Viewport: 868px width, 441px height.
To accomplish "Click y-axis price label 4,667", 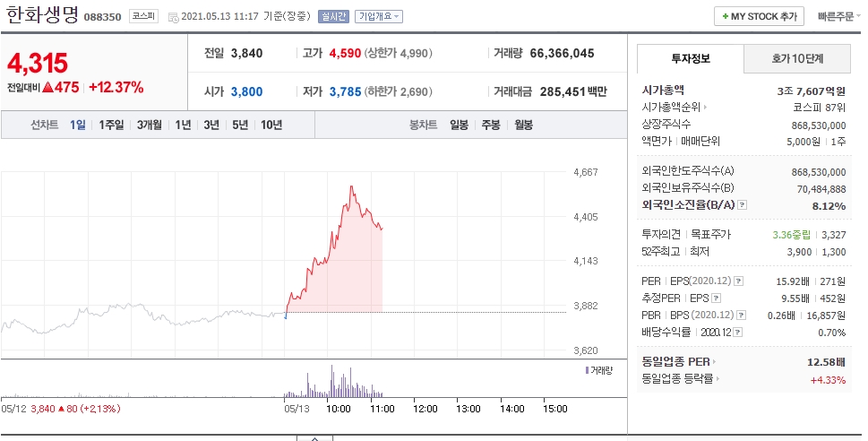I will (x=586, y=172).
